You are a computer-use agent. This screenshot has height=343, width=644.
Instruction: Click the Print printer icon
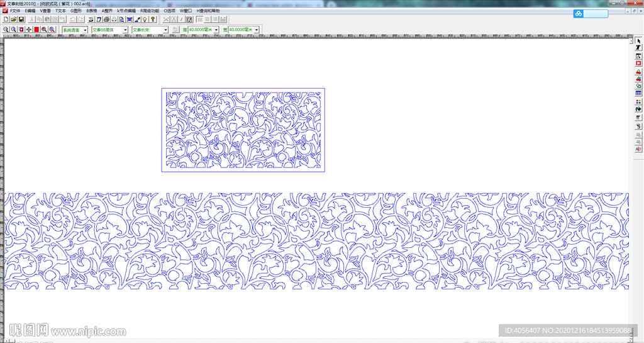point(106,20)
